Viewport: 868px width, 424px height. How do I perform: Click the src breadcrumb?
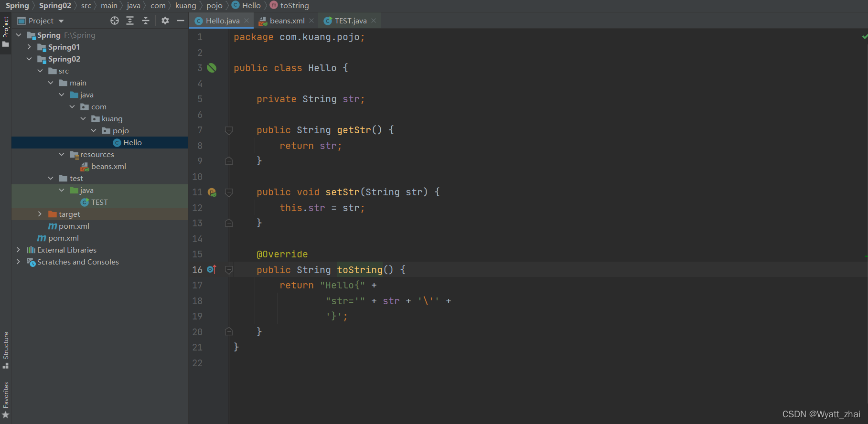click(x=86, y=6)
